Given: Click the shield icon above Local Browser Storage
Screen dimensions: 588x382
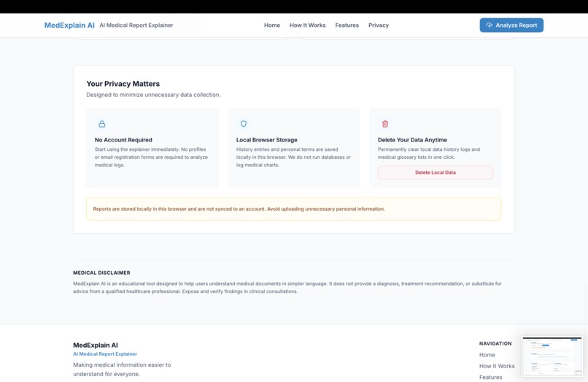Looking at the screenshot, I should coord(244,124).
